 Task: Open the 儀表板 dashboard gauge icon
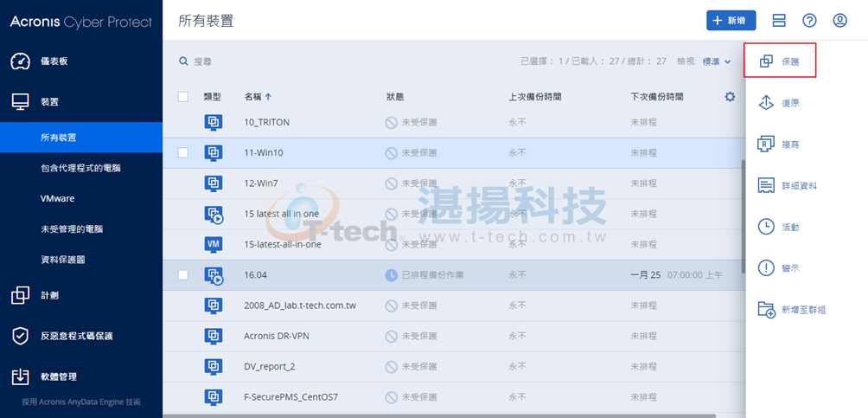click(21, 61)
